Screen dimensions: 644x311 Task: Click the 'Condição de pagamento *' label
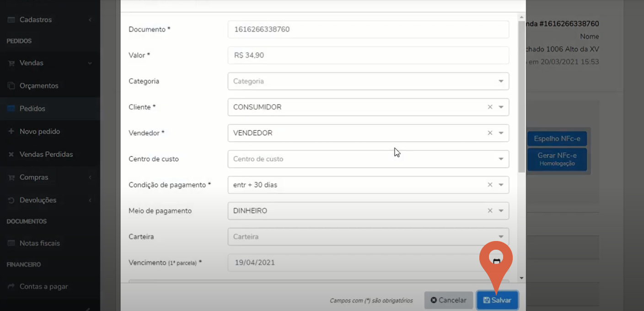tap(170, 185)
